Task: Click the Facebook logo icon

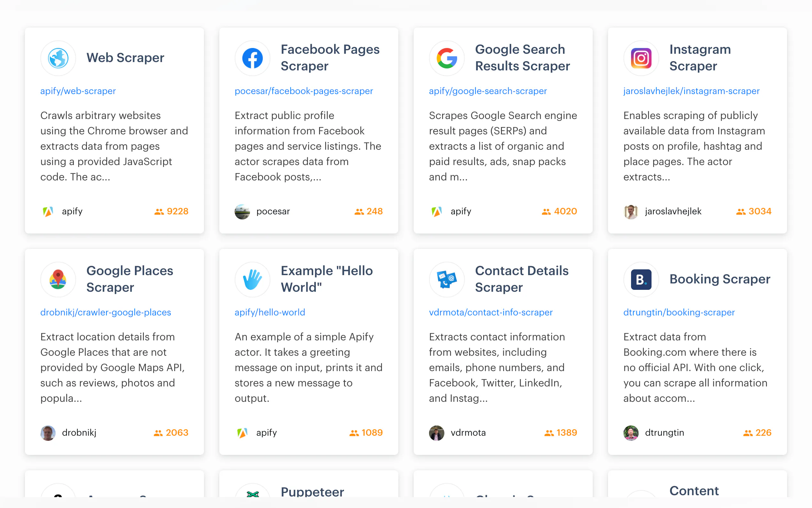Action: (253, 58)
